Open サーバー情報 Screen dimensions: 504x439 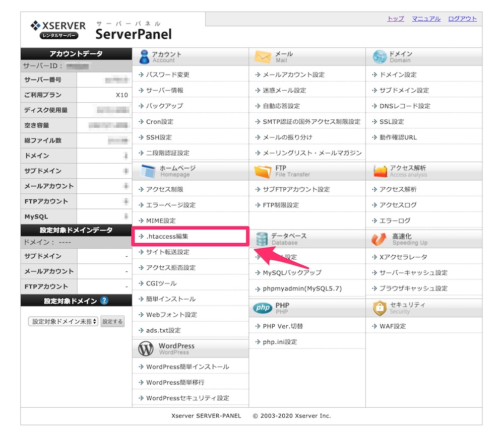tap(165, 90)
